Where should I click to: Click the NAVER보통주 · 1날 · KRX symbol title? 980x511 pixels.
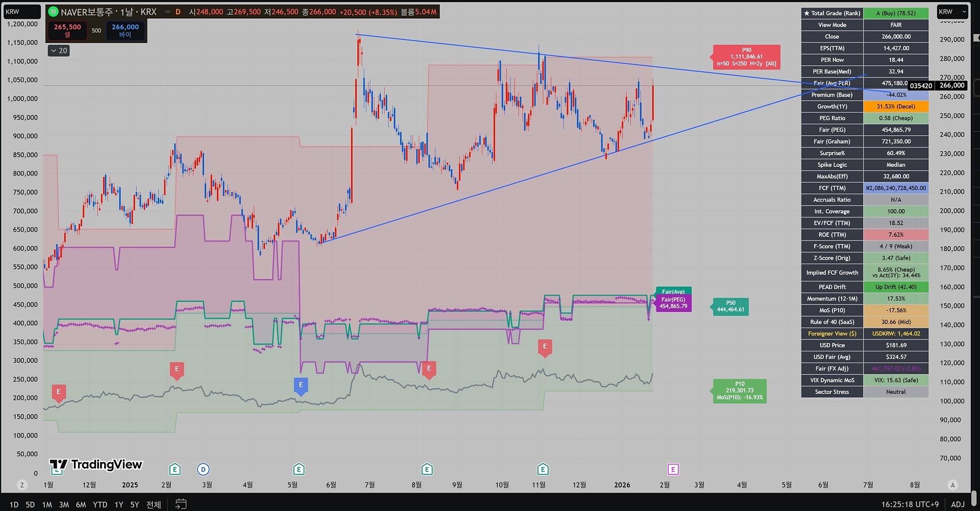109,12
